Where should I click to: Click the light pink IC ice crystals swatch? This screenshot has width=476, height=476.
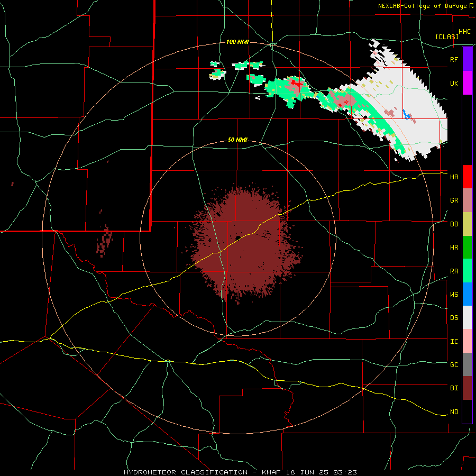click(x=467, y=341)
